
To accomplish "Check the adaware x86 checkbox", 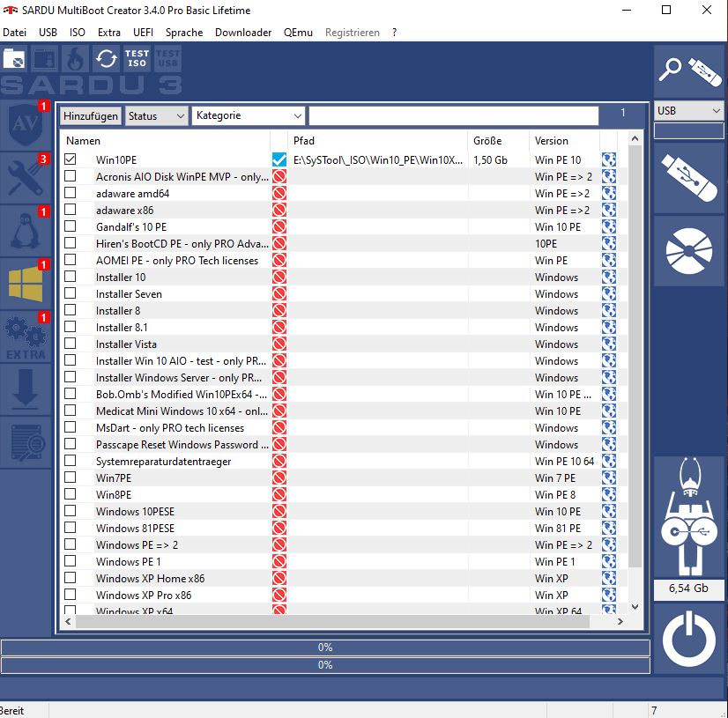I will point(71,210).
